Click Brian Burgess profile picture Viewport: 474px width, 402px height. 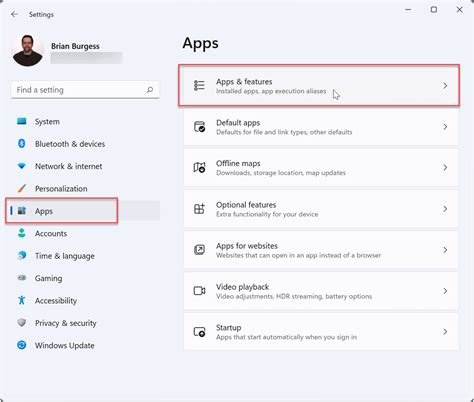(x=28, y=51)
